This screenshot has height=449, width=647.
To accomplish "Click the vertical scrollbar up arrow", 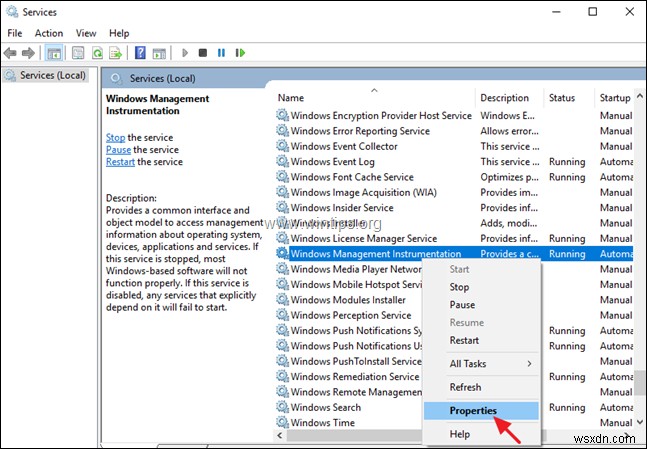I will tap(640, 96).
